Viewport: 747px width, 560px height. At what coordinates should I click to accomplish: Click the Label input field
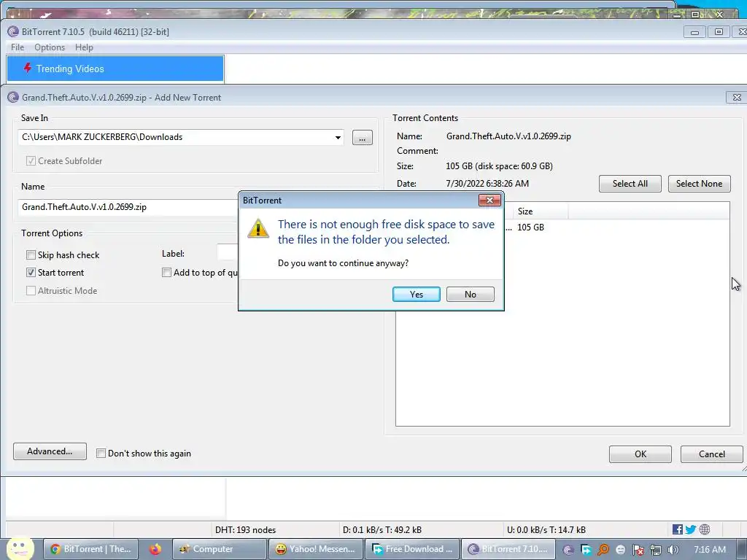(228, 252)
